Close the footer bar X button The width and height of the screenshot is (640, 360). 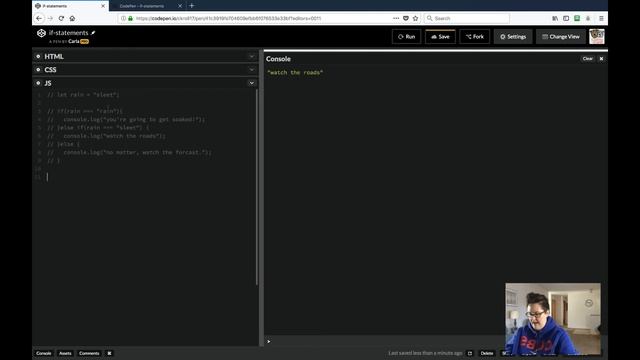(x=109, y=353)
